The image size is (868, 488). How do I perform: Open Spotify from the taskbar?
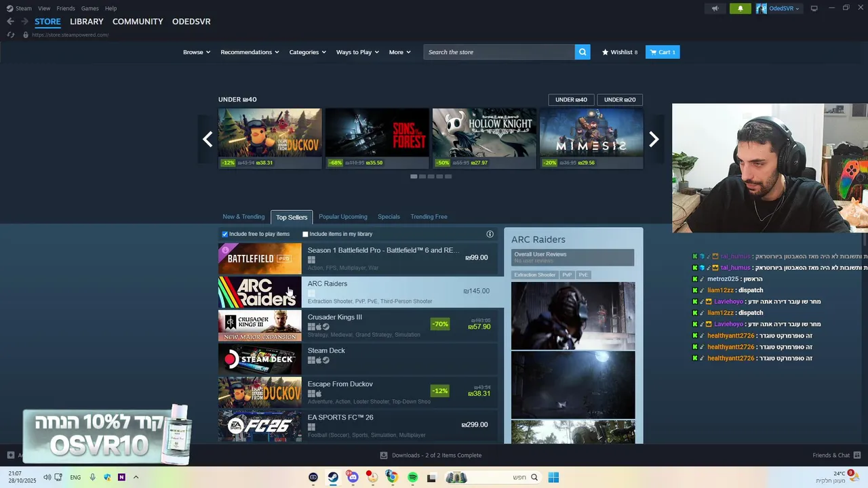[x=412, y=477]
